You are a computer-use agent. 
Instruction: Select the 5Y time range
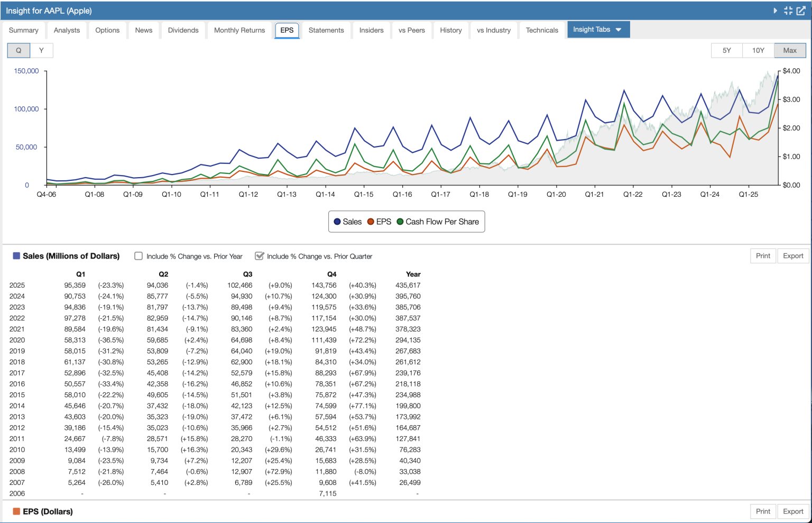click(x=727, y=50)
